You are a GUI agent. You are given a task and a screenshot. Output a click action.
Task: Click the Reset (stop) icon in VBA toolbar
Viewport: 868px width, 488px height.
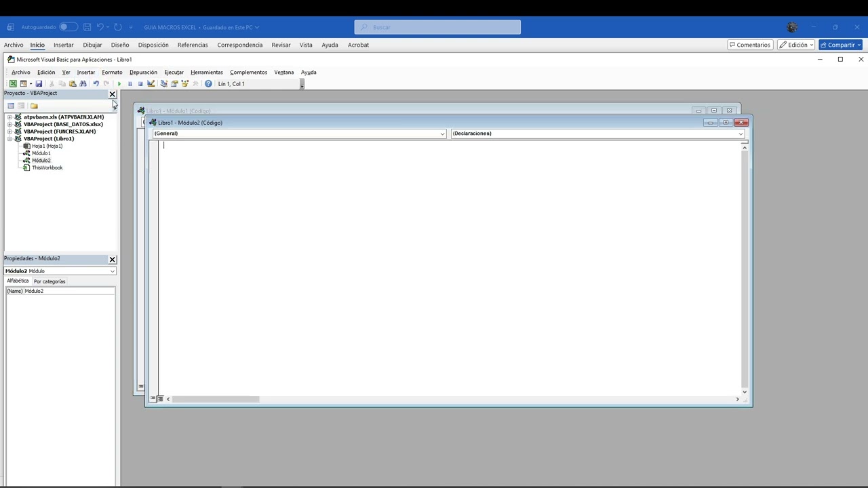point(140,84)
